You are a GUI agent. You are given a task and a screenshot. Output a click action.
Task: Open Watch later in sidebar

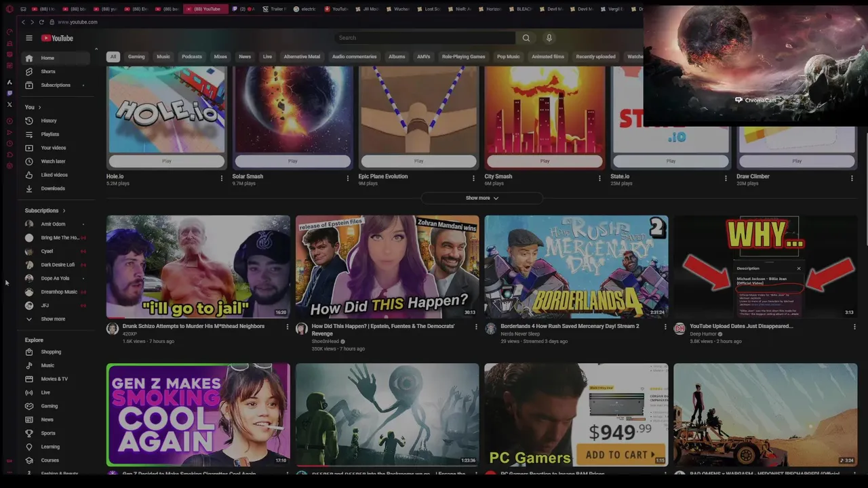tap(56, 161)
